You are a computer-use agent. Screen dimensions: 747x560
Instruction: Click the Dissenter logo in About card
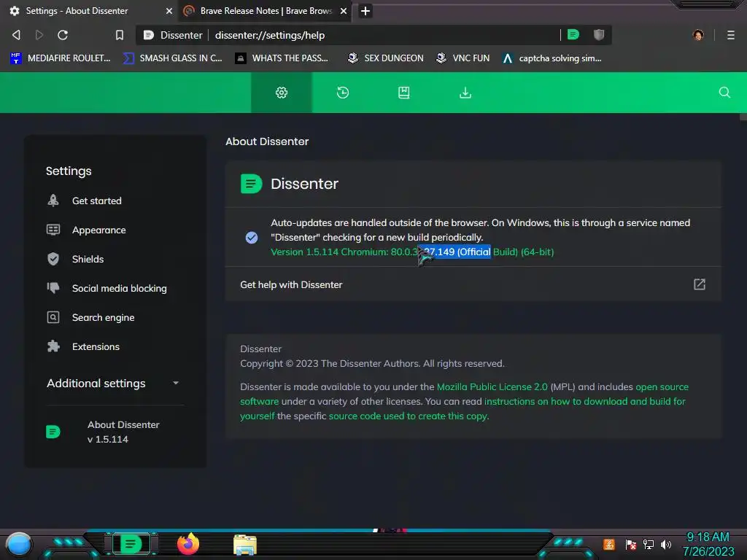coord(252,184)
